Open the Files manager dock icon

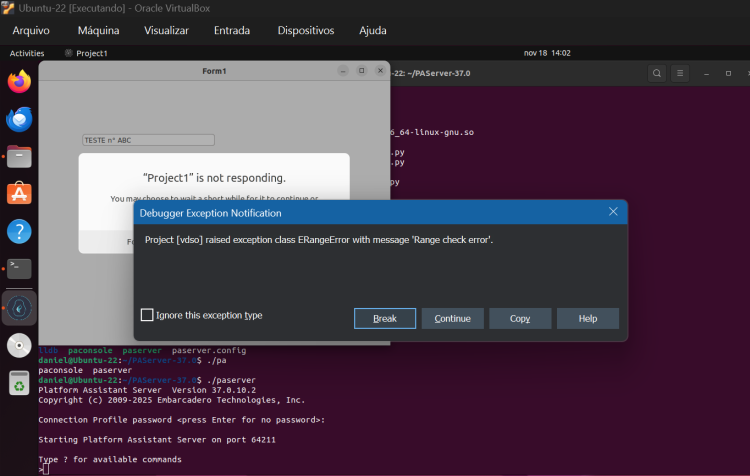coord(19,156)
